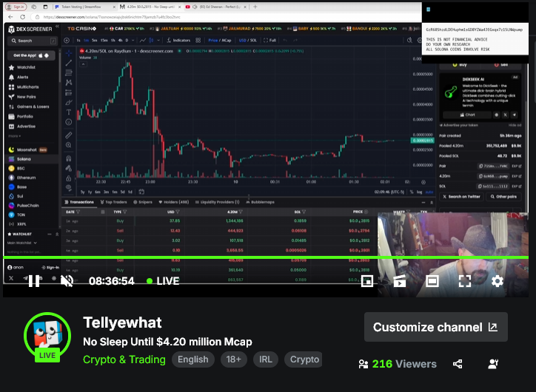536x392 pixels.
Task: Open the Holders (498) tab
Action: (174, 202)
